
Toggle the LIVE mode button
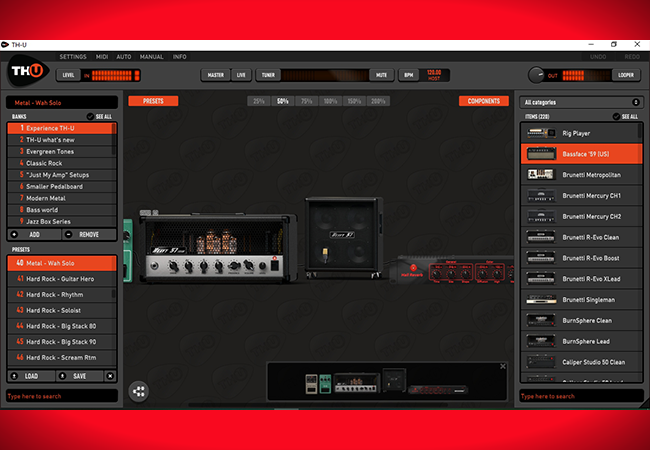click(241, 75)
